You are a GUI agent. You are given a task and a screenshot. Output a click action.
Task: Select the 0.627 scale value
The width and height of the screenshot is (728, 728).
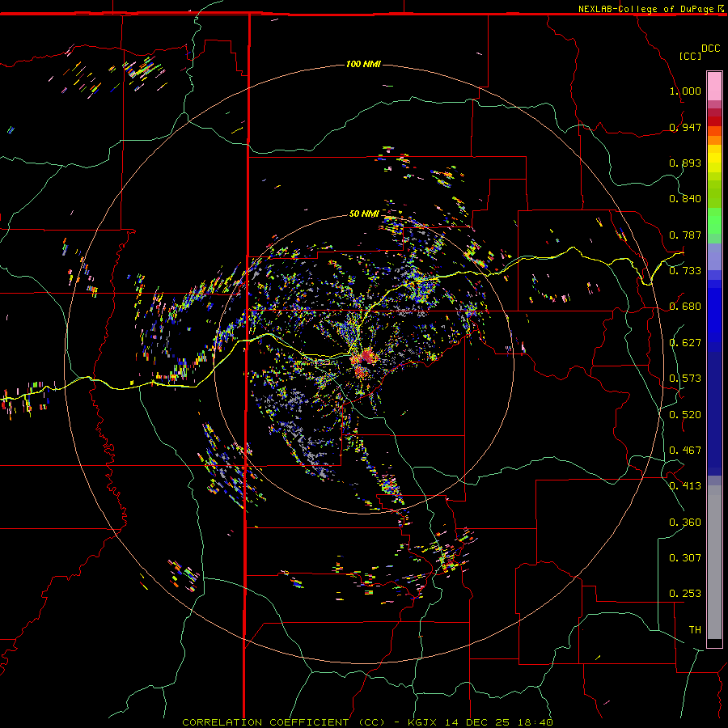(x=685, y=343)
